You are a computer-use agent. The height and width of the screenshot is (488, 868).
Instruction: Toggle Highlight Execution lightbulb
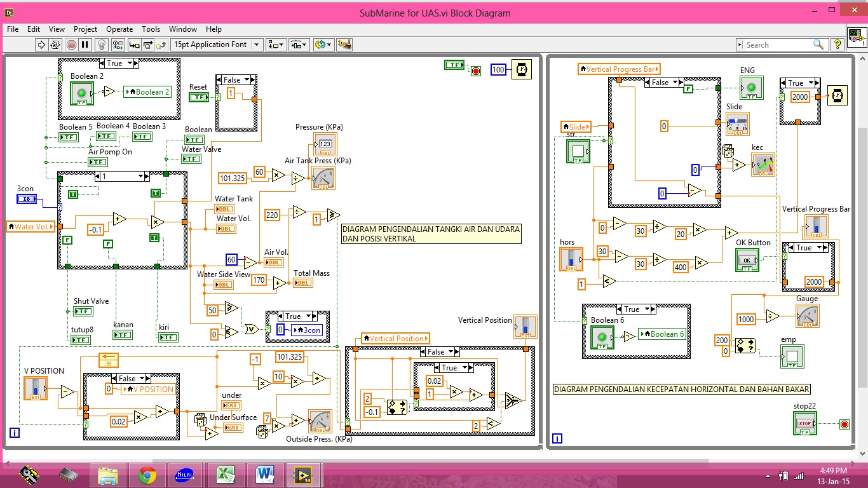point(101,44)
